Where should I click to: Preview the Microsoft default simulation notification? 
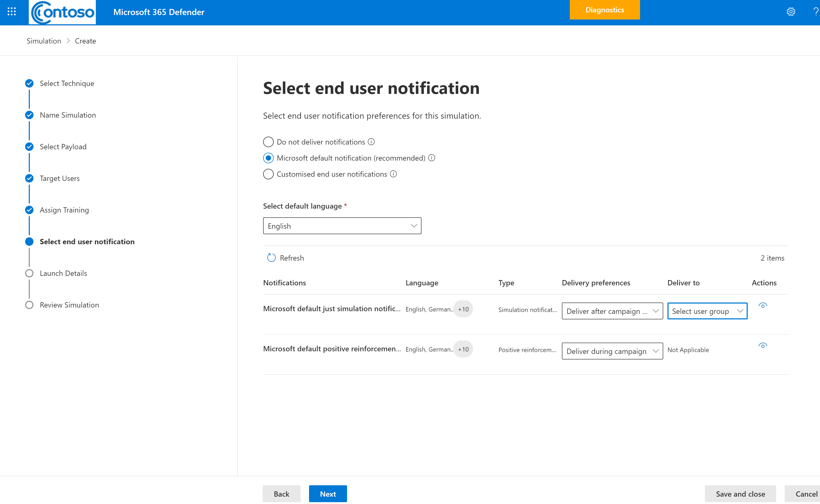[763, 305]
